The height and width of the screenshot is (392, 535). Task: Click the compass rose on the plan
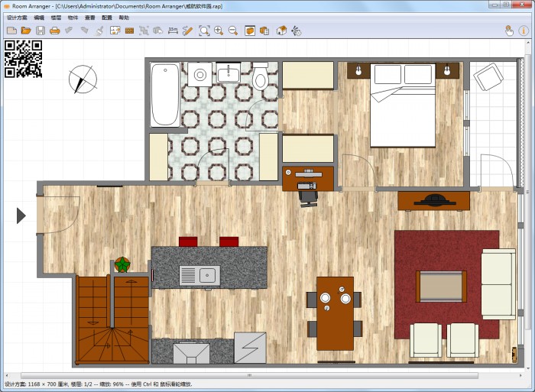83,79
